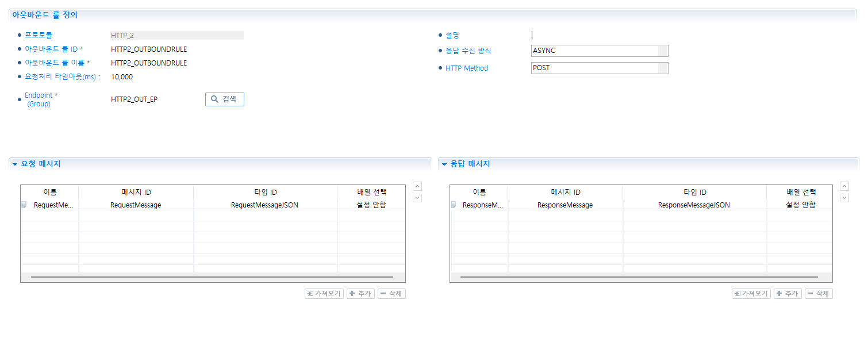
Task: Collapse the 요청 메시지 section
Action: pyautogui.click(x=15, y=164)
